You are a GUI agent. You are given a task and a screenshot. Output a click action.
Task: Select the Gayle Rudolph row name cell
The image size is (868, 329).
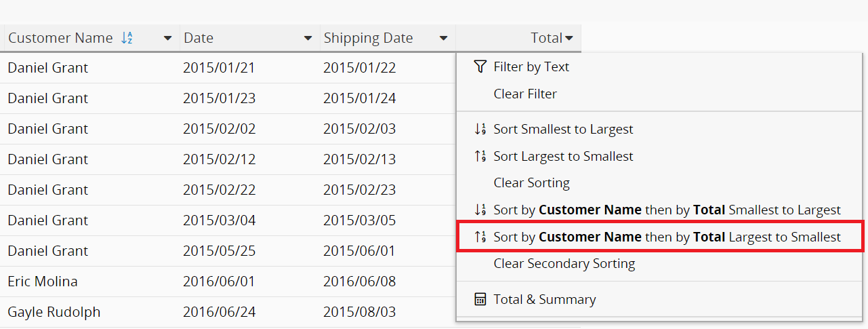(x=54, y=312)
